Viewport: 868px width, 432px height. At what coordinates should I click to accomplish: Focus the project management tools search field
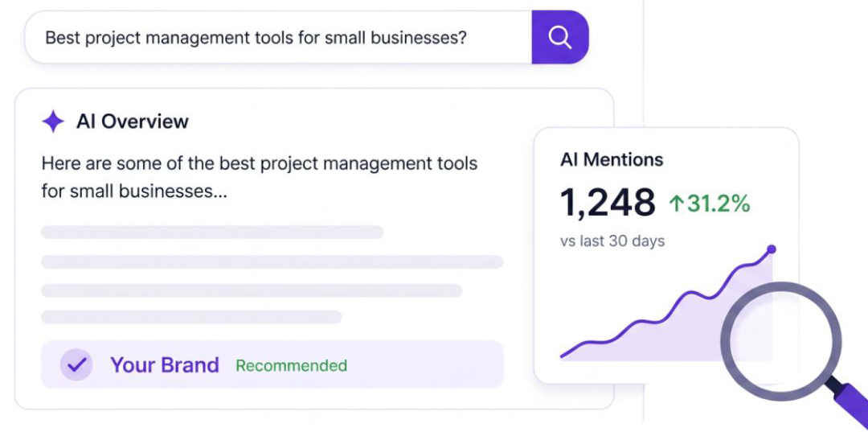tap(278, 37)
